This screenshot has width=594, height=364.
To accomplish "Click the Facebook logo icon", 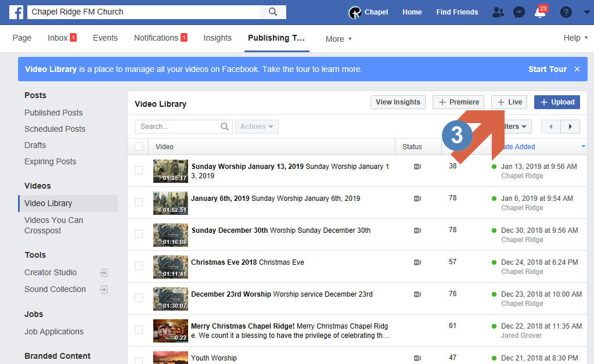I will 16,12.
